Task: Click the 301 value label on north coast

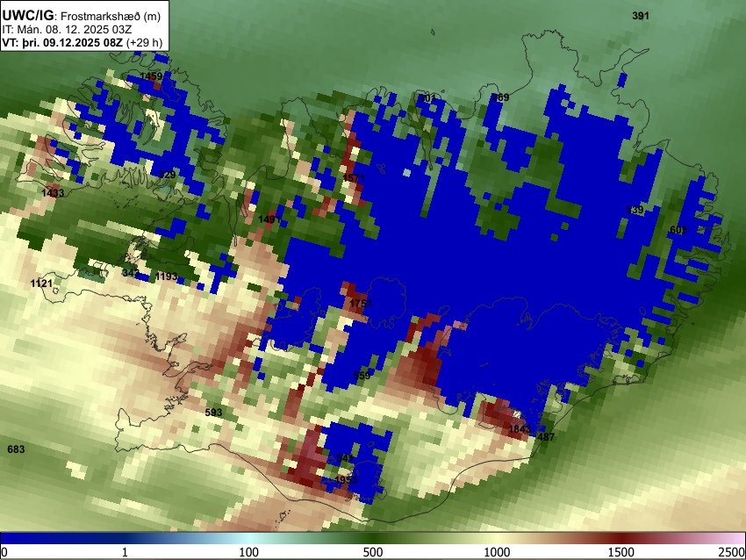Action: point(427,98)
